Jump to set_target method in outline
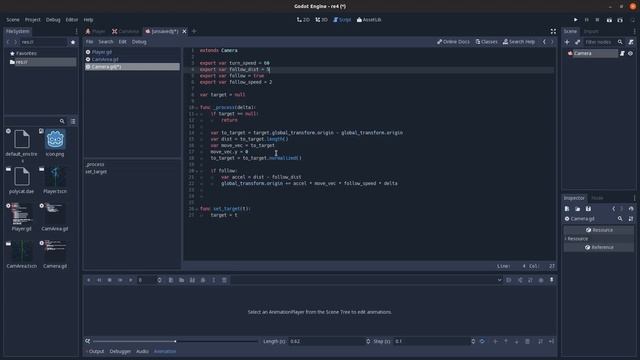 pos(96,171)
